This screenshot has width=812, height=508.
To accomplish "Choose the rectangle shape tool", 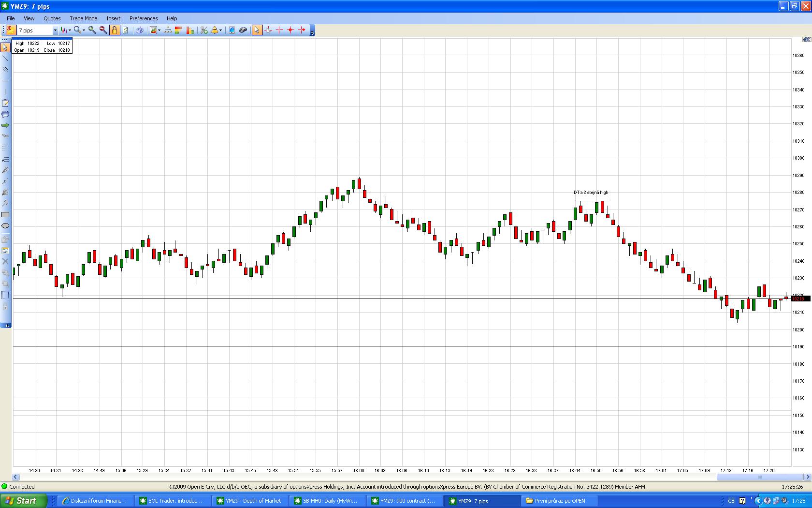I will [x=5, y=214].
